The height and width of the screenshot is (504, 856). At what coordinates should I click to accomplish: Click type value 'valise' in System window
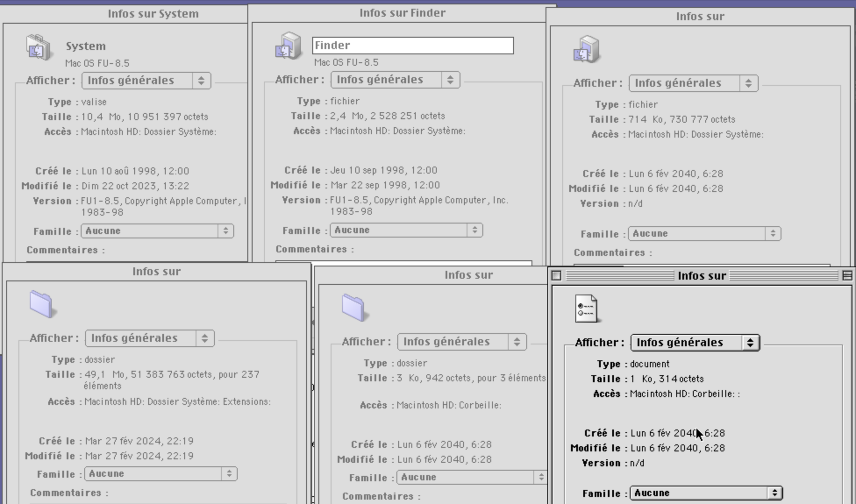(94, 102)
